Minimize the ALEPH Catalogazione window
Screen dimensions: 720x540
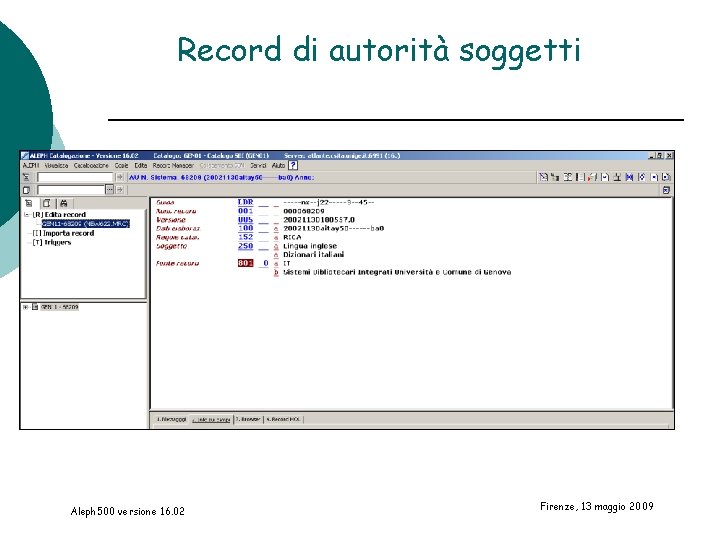(652, 156)
